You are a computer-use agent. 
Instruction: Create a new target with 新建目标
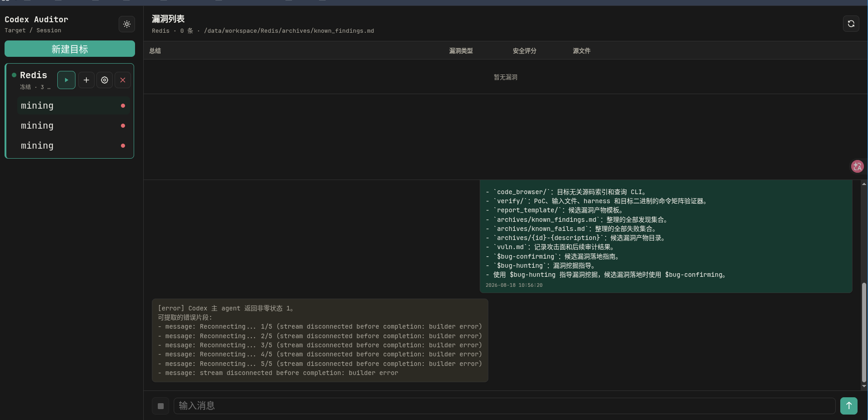[70, 49]
